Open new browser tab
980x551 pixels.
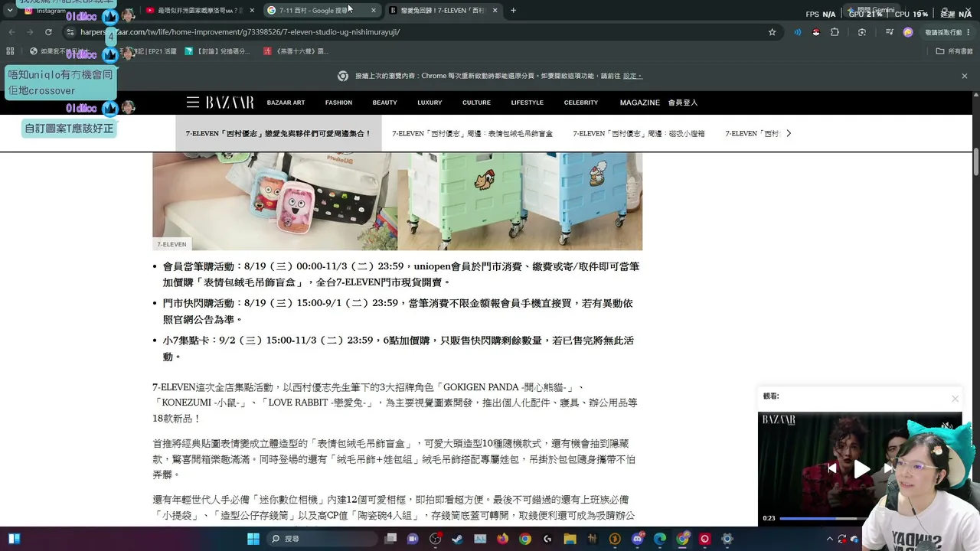[513, 11]
